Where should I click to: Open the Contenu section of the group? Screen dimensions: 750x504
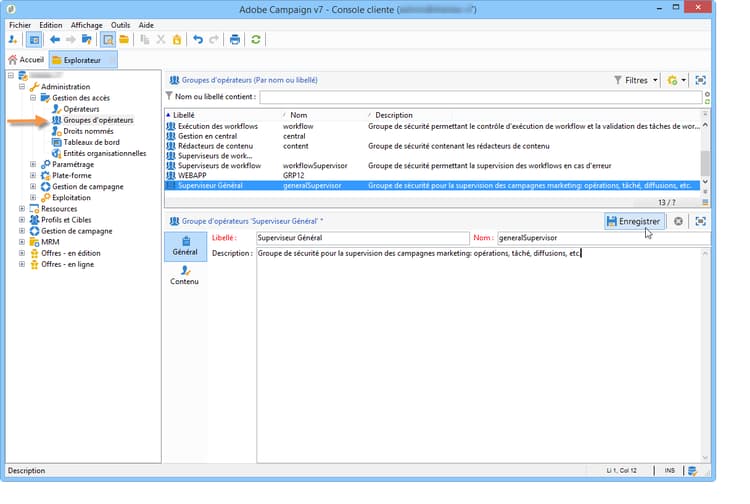coord(185,276)
